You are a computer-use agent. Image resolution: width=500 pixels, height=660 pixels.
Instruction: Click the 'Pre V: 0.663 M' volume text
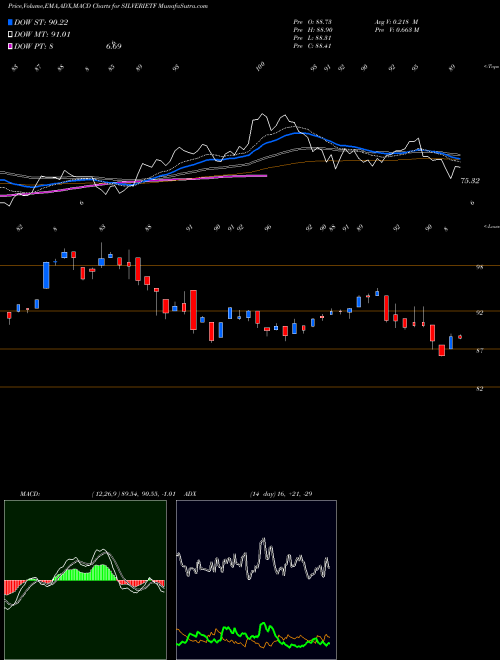pos(396,30)
